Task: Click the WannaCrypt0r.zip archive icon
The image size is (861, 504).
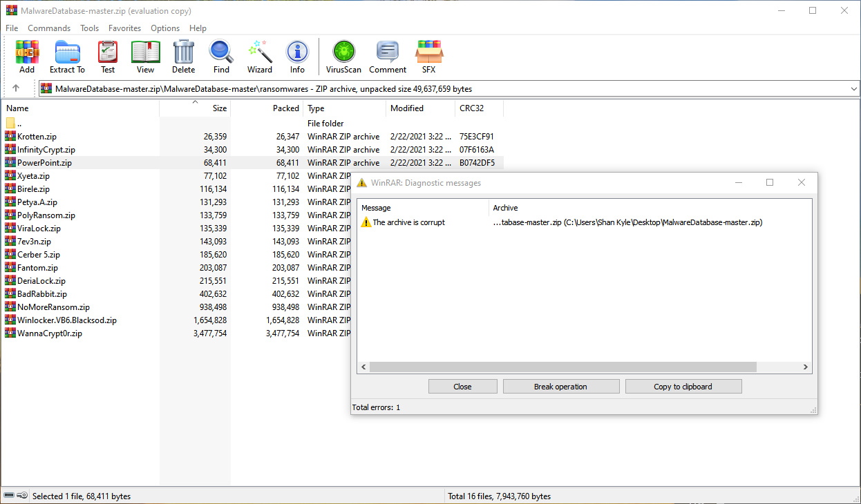Action: [x=10, y=333]
